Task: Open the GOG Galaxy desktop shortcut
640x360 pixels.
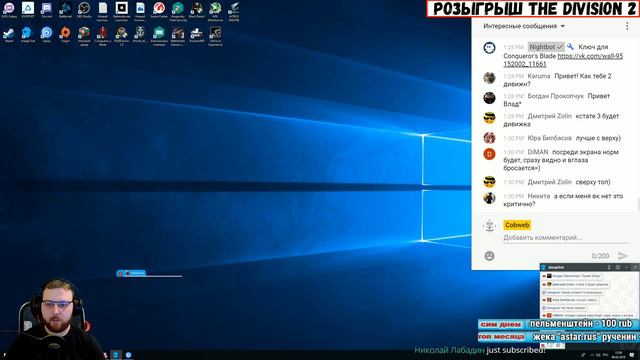Action: pyautogui.click(x=9, y=10)
